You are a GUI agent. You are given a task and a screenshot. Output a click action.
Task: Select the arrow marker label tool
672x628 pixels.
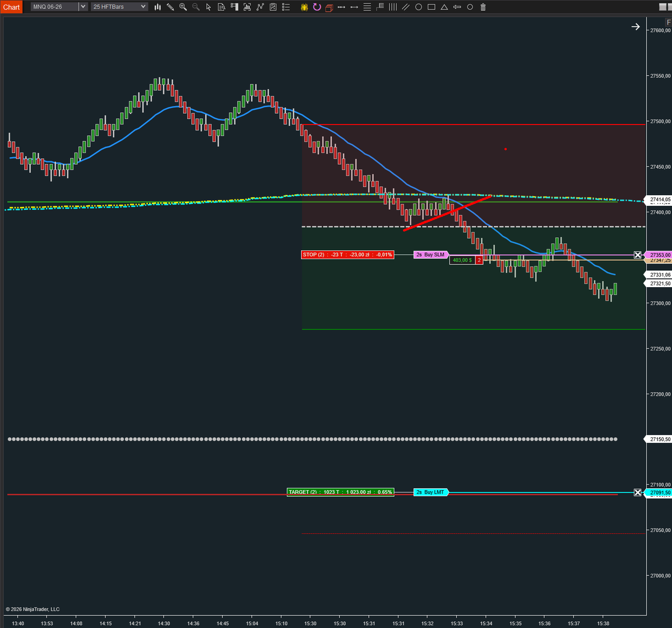(457, 7)
